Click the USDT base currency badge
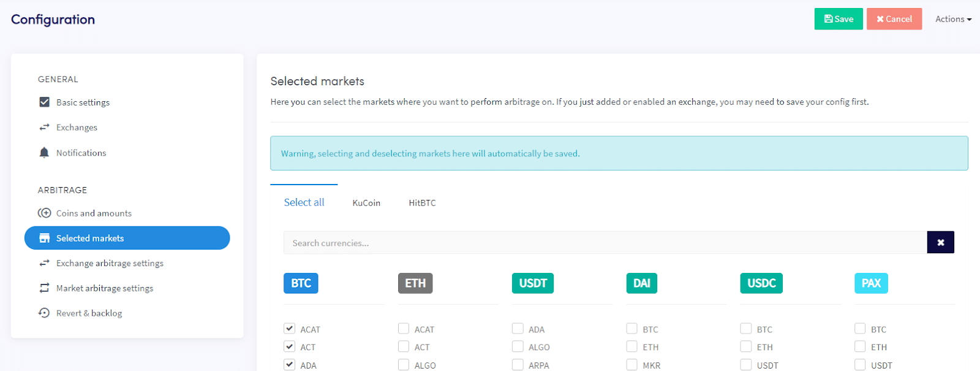This screenshot has width=980, height=371. coord(533,283)
